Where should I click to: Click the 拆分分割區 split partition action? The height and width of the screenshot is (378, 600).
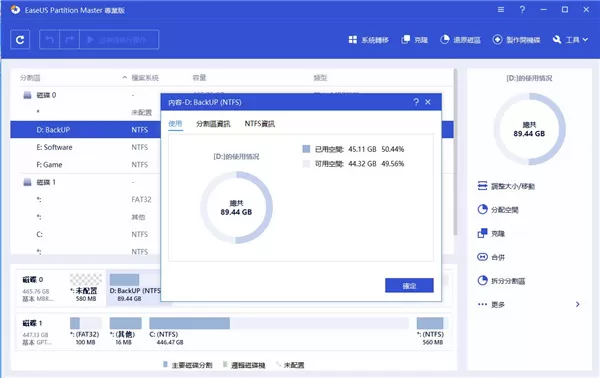(x=501, y=281)
